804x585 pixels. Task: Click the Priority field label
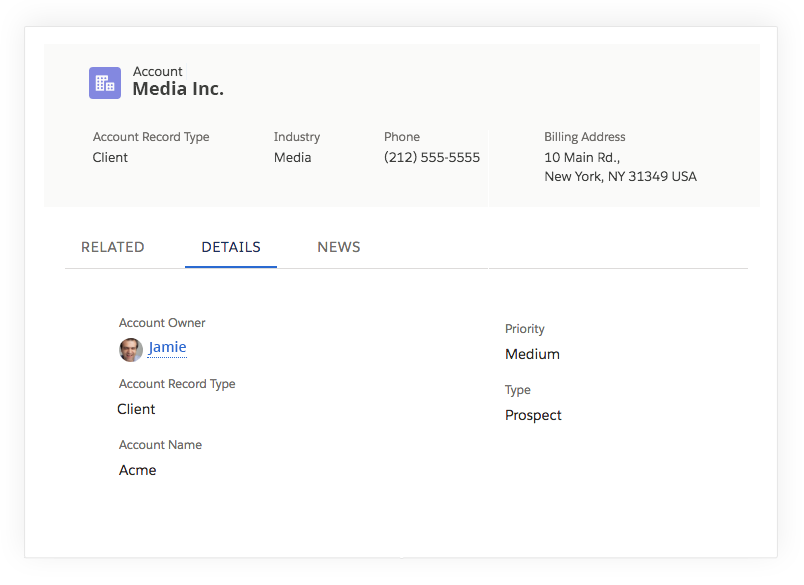[x=524, y=329]
